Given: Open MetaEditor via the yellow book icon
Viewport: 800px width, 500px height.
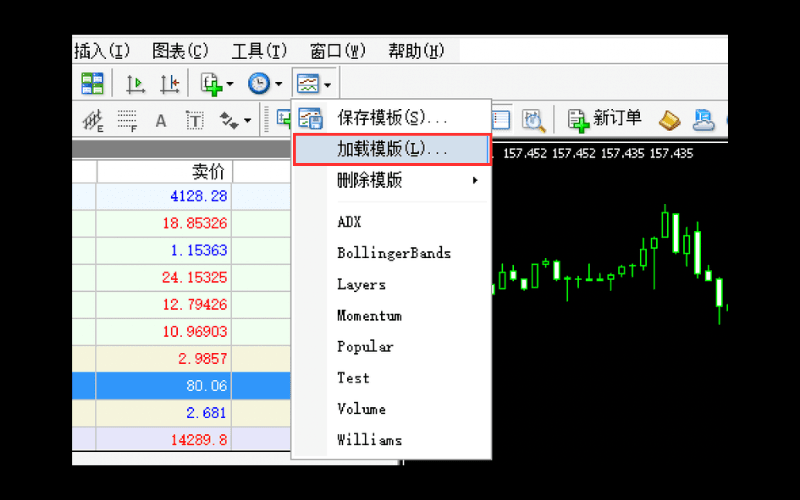Looking at the screenshot, I should [669, 120].
